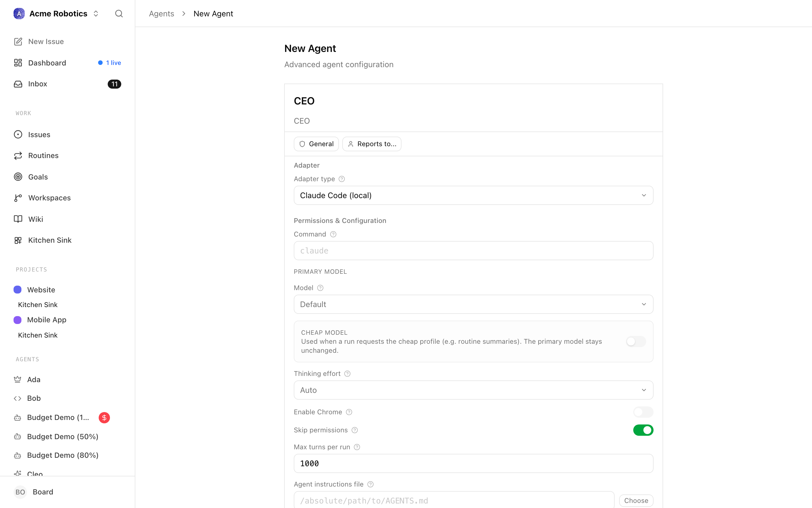Screen dimensions: 812x508
Task: Click the Workspaces branch icon
Action: [x=18, y=198]
